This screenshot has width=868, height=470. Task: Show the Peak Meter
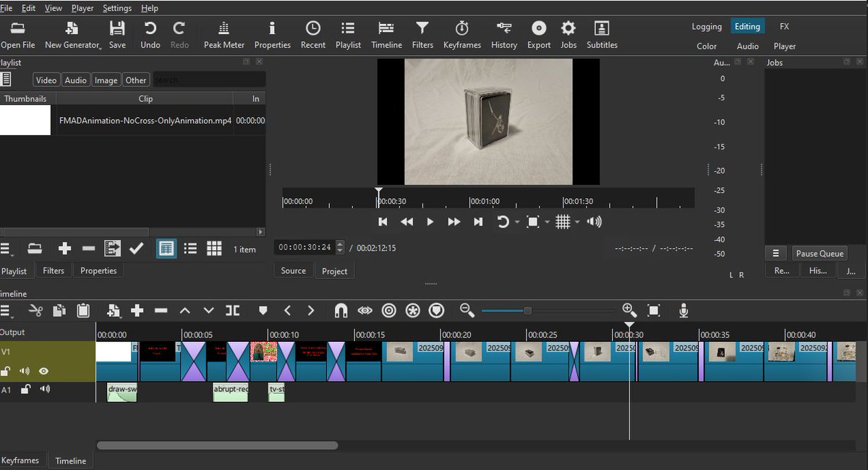coord(224,34)
